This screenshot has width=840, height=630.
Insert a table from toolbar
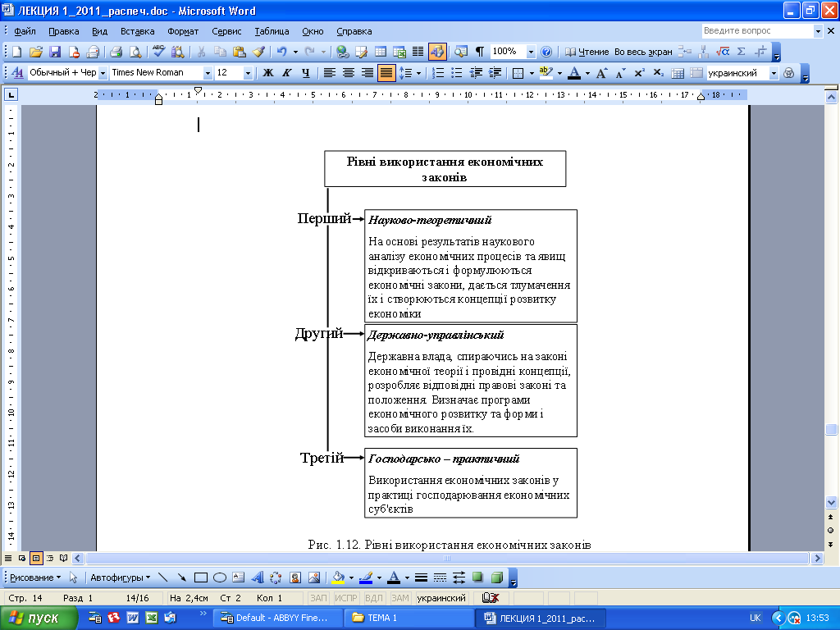[x=381, y=52]
